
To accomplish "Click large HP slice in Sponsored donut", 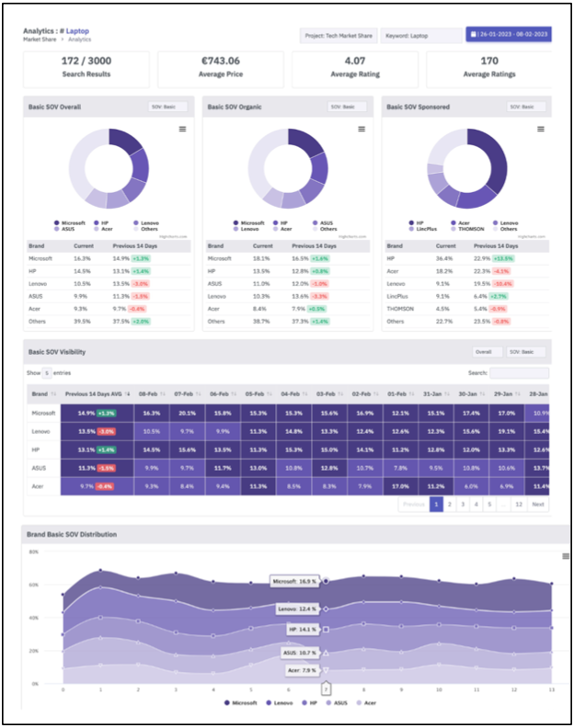I will [495, 158].
